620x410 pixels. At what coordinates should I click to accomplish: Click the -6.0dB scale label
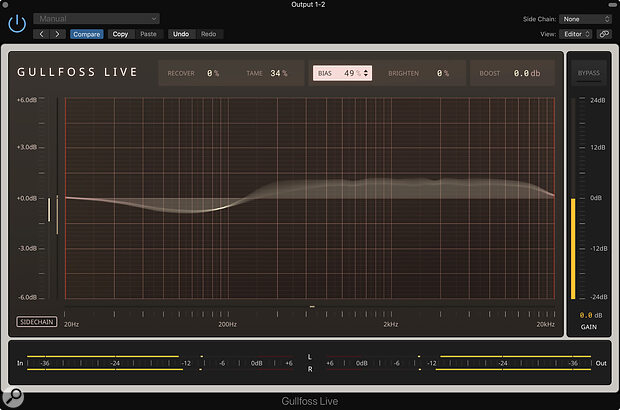(x=27, y=297)
